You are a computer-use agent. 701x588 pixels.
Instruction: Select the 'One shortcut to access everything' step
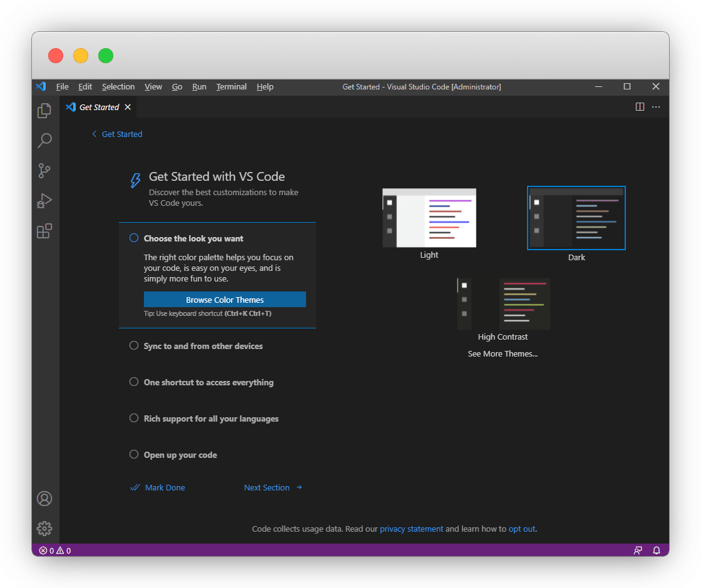click(x=208, y=382)
